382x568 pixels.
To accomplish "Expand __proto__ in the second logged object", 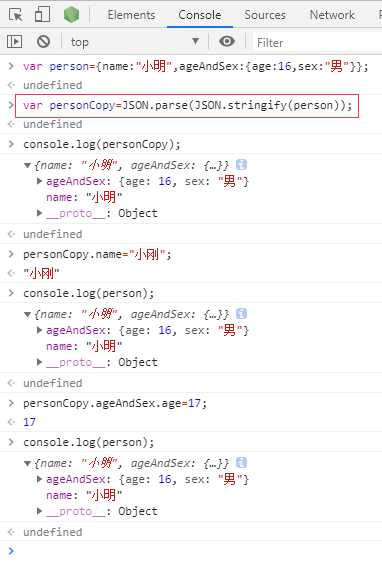I will (x=39, y=362).
